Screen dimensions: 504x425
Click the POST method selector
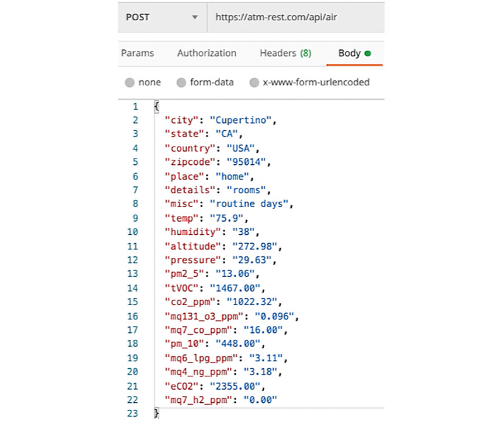click(x=163, y=17)
